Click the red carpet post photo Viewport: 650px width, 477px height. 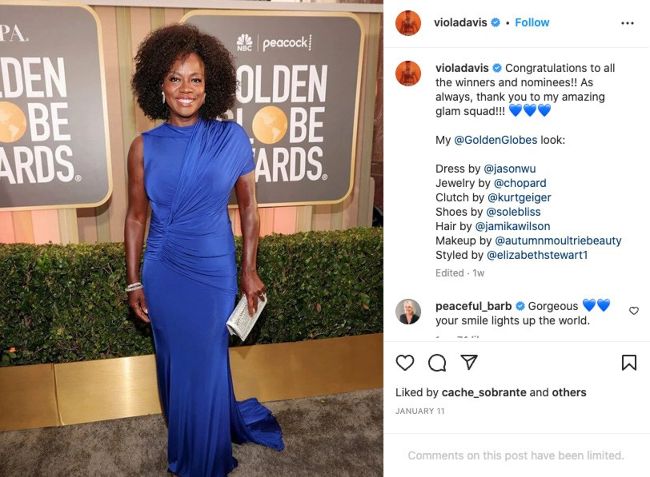[192, 238]
